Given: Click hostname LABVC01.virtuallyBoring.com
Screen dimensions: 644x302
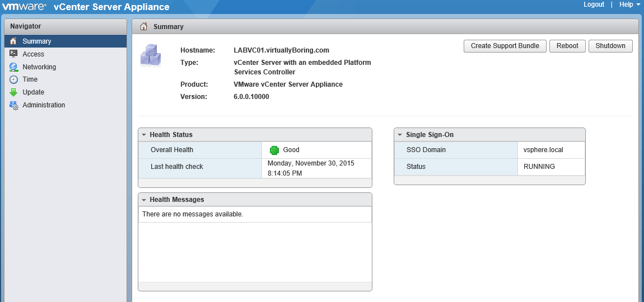Looking at the screenshot, I should coord(281,50).
